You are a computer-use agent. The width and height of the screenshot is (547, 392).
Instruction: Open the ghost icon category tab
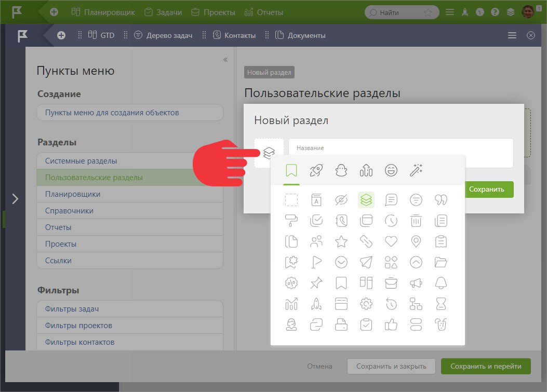[341, 170]
